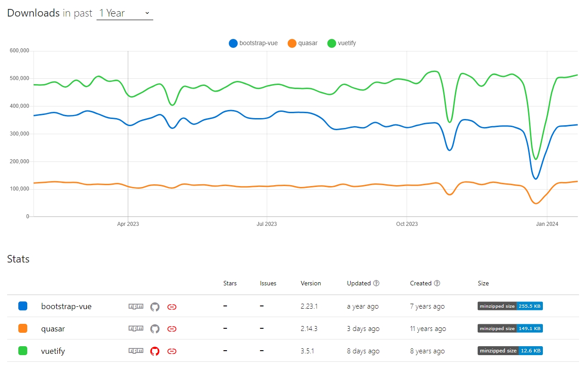Hide the quasar line using the legend
This screenshot has height=369, width=588.
(302, 43)
